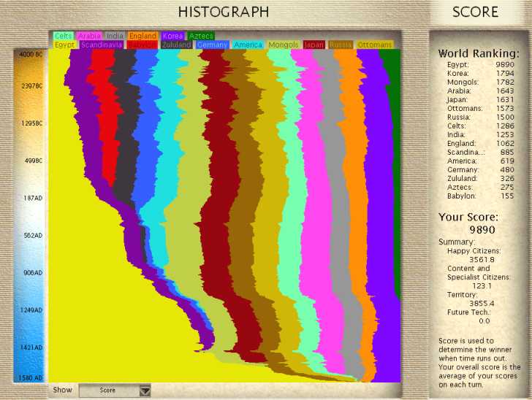Click the Zululand legend label
Screen dimensions: 532x400
click(x=176, y=45)
